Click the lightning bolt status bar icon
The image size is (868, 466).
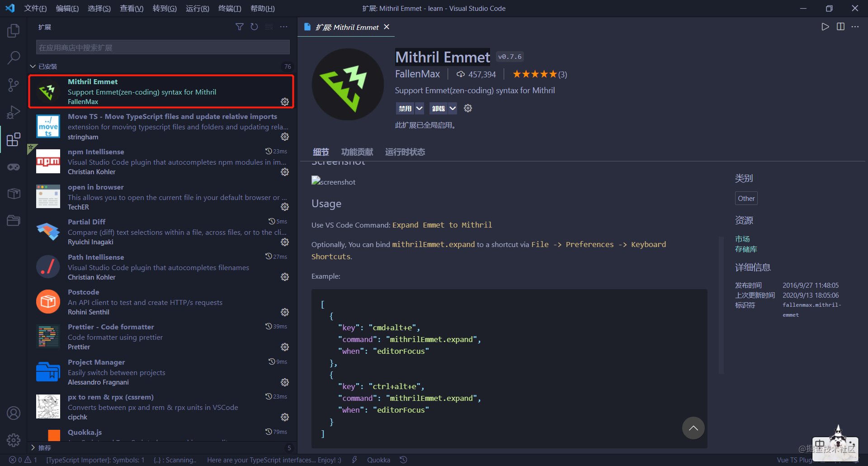tap(354, 460)
